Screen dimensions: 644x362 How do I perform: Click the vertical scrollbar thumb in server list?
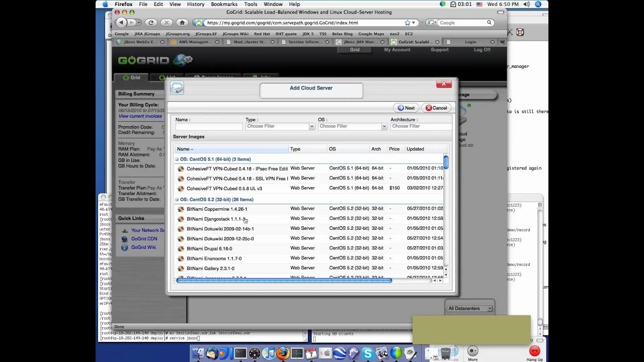coord(446,162)
